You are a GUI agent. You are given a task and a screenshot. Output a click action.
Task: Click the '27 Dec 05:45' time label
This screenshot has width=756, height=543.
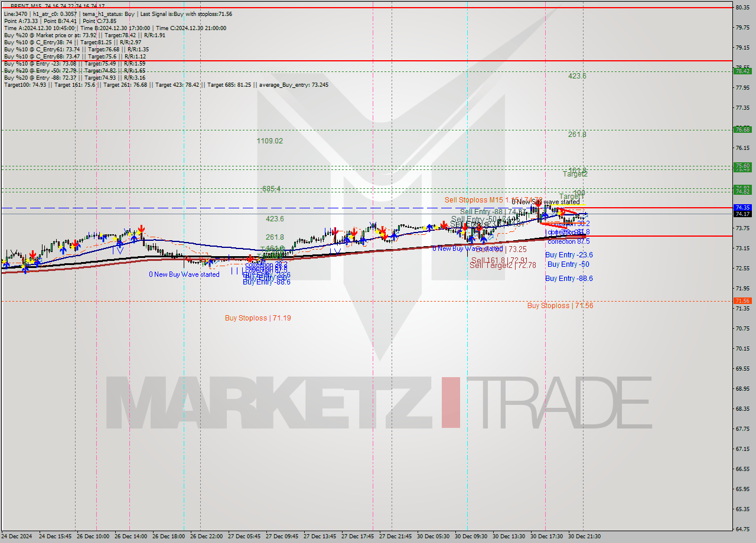(x=245, y=537)
